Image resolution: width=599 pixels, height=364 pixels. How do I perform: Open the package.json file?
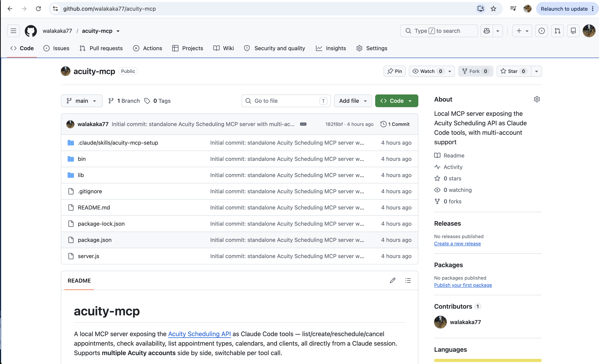[x=94, y=240]
